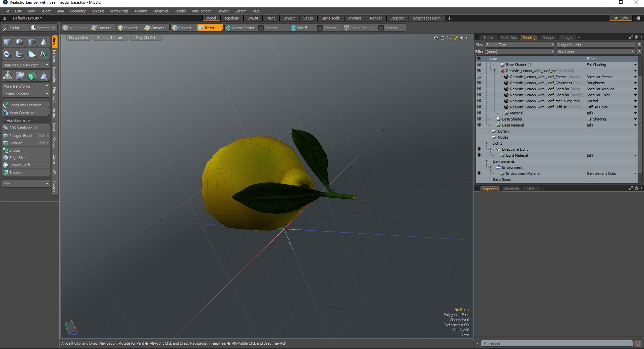
Task: Select the Cone primitive tool
Action: pyautogui.click(x=44, y=42)
